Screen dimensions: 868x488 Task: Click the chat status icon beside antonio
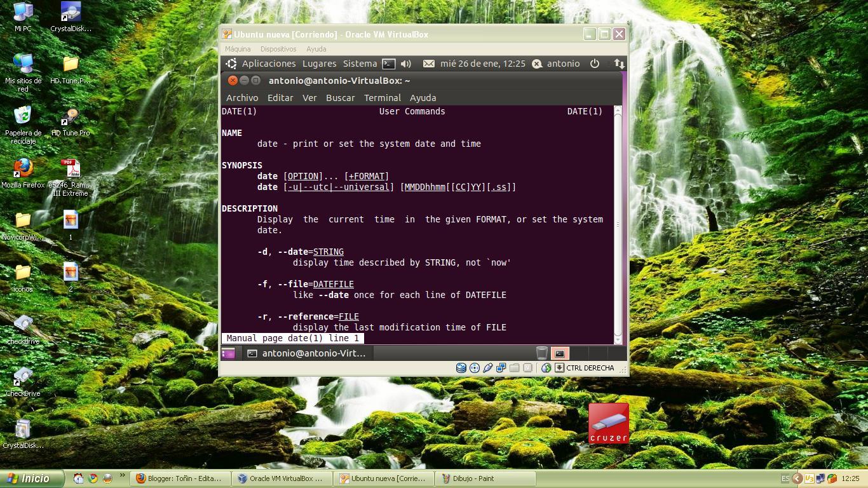(537, 64)
